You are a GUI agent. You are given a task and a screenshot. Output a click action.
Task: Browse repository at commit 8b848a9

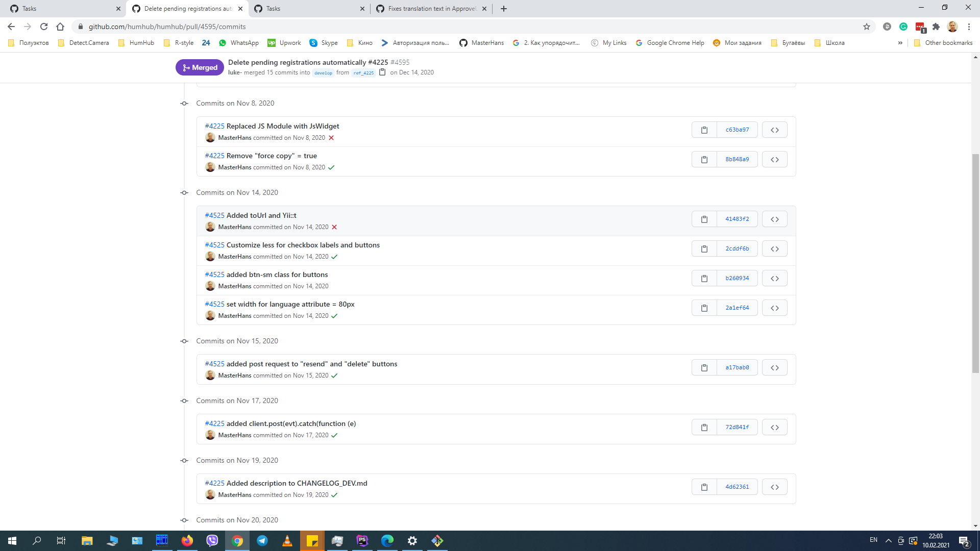tap(774, 159)
